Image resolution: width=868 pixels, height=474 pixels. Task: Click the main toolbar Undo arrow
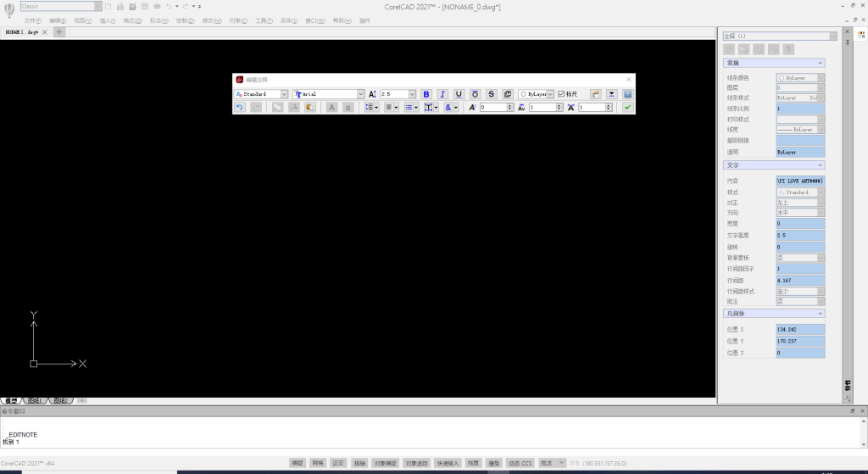click(x=169, y=6)
